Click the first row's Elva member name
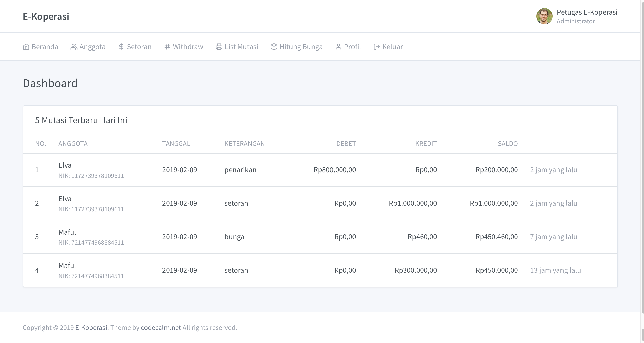 coord(65,165)
